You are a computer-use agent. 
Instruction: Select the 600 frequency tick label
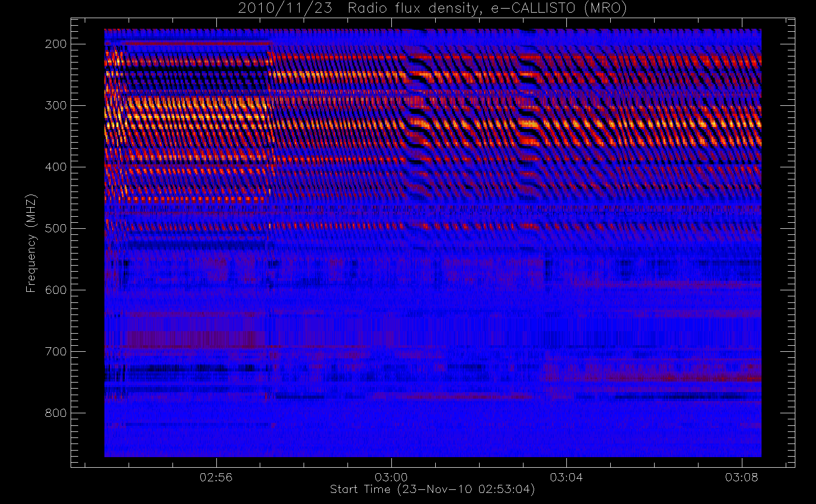(x=55, y=290)
